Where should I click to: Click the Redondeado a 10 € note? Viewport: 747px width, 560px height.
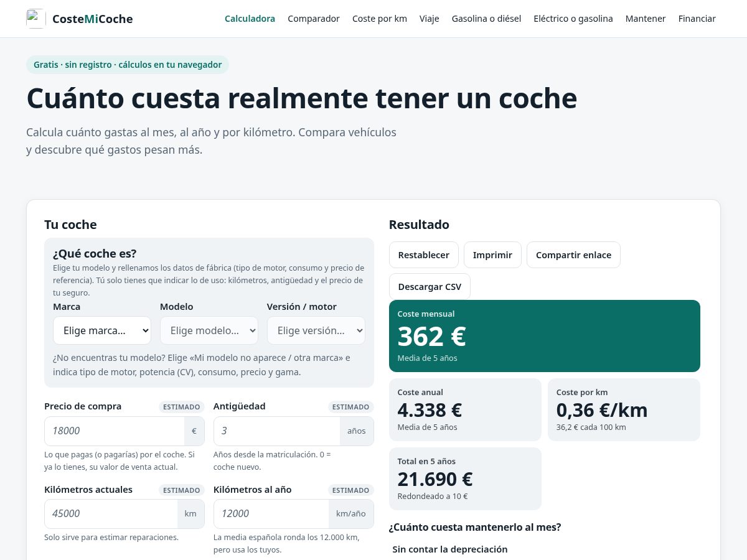pyautogui.click(x=433, y=497)
